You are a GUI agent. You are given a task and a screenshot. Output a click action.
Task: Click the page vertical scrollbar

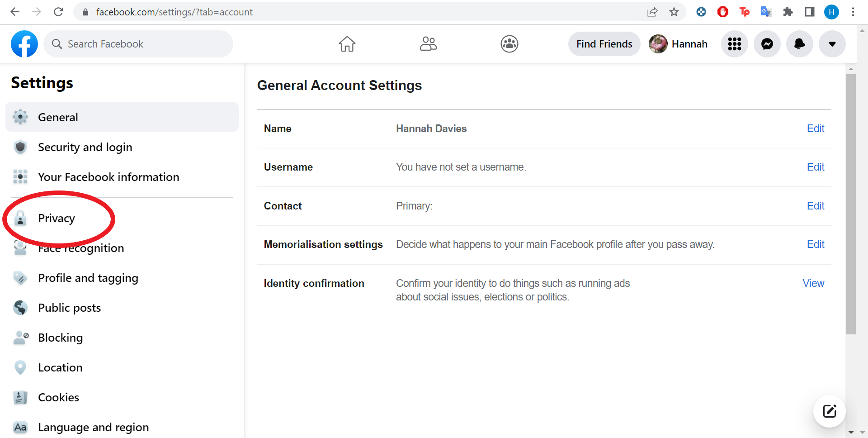(x=851, y=204)
